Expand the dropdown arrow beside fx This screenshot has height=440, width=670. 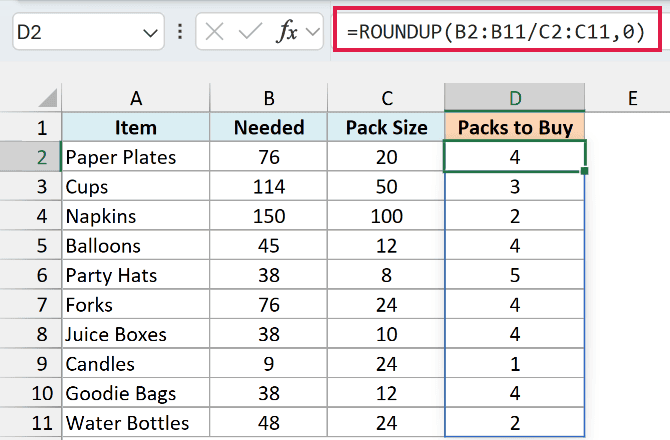coord(313,32)
